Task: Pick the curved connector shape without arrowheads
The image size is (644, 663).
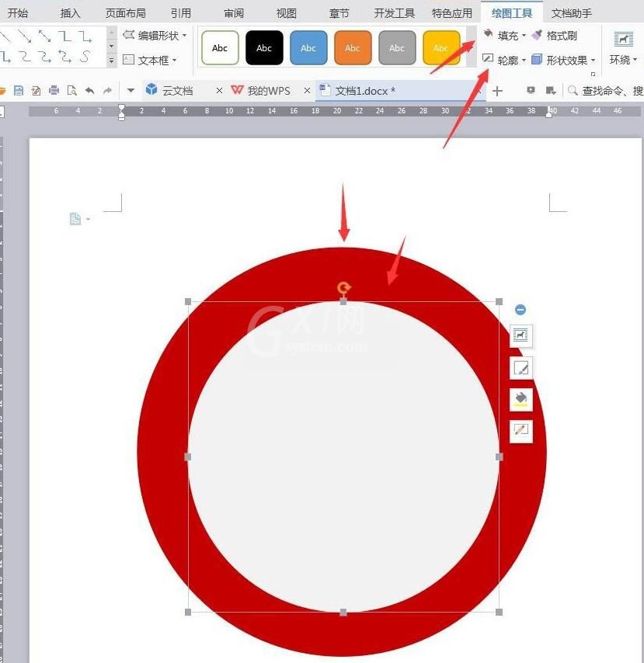Action: point(25,56)
